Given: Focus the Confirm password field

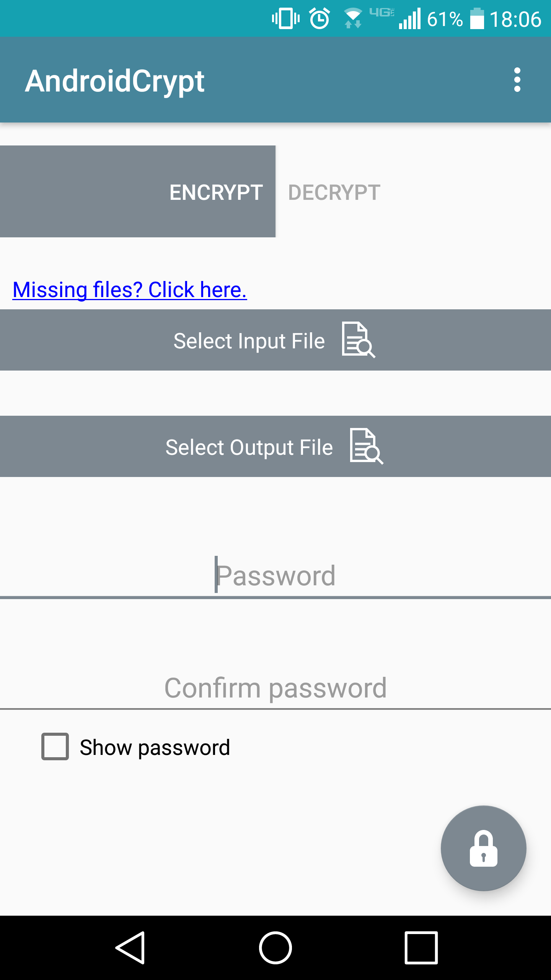Looking at the screenshot, I should [x=275, y=688].
